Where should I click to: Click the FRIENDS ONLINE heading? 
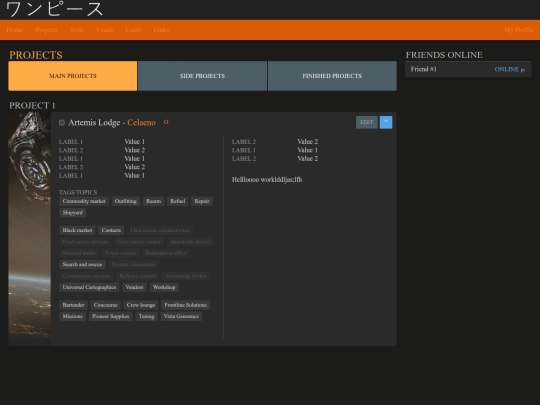pos(444,55)
